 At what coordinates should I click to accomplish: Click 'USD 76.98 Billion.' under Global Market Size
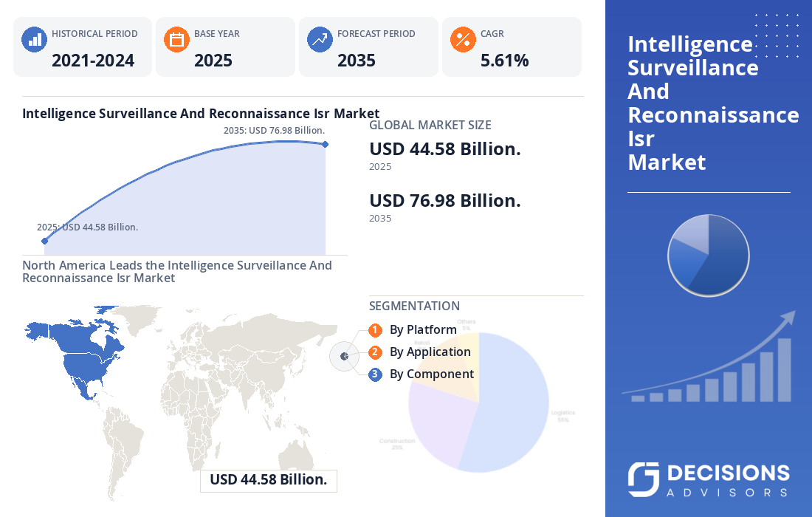(445, 201)
